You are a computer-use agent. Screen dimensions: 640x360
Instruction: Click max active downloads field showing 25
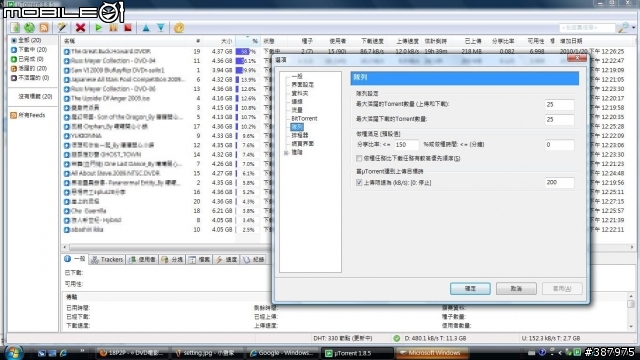tap(559, 120)
